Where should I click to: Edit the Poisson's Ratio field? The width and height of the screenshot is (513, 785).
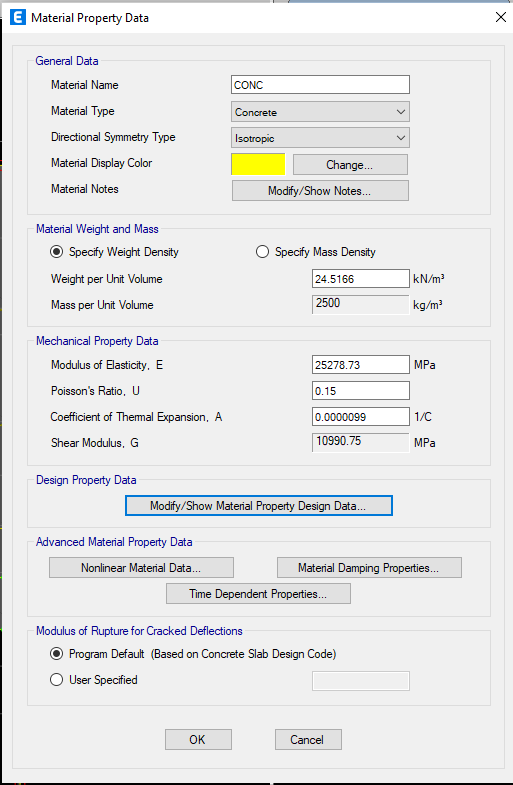tap(361, 391)
